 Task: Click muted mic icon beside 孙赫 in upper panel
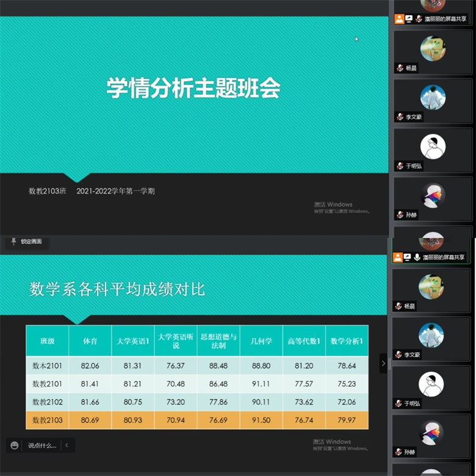pyautogui.click(x=399, y=214)
